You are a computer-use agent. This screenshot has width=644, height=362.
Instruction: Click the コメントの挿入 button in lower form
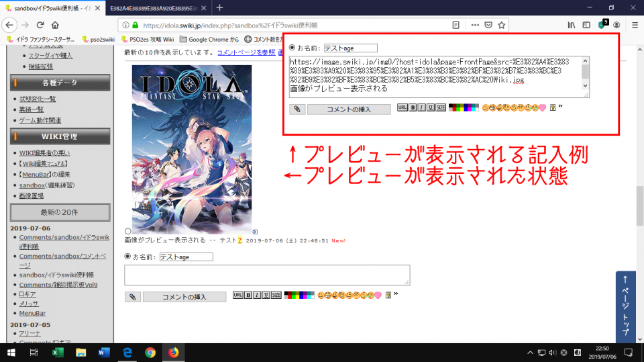[184, 296]
